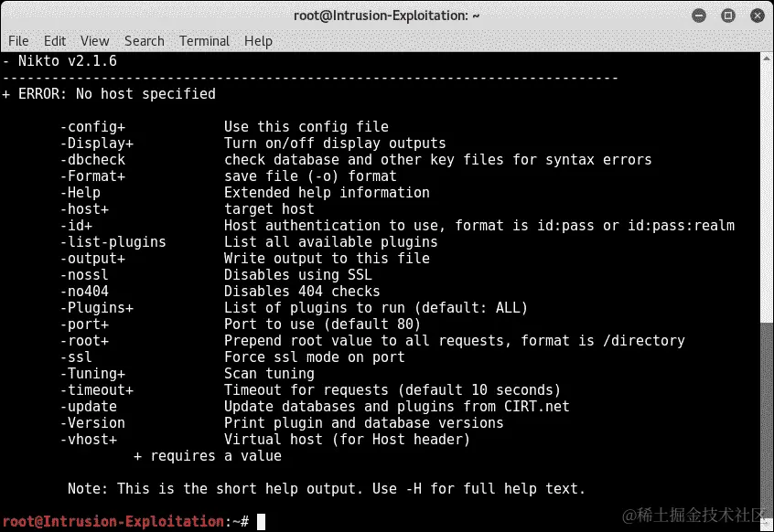
Task: Minimize the terminal window
Action: (x=699, y=16)
